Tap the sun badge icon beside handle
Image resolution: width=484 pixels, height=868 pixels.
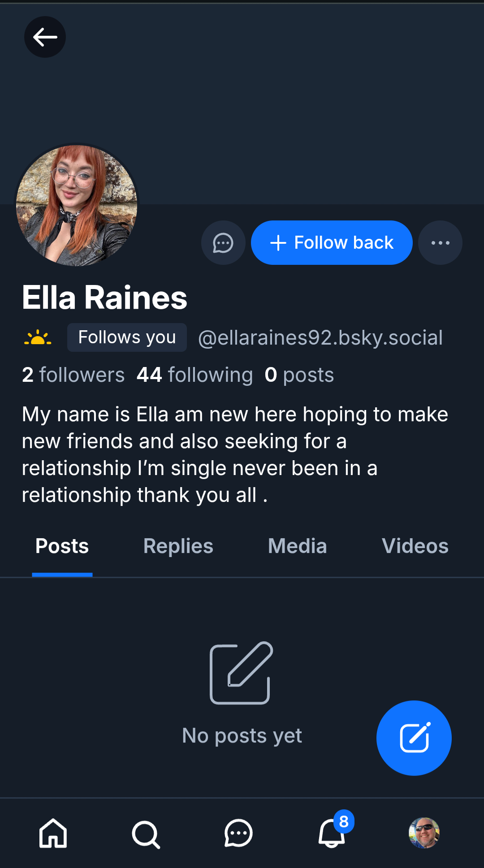[x=38, y=337]
